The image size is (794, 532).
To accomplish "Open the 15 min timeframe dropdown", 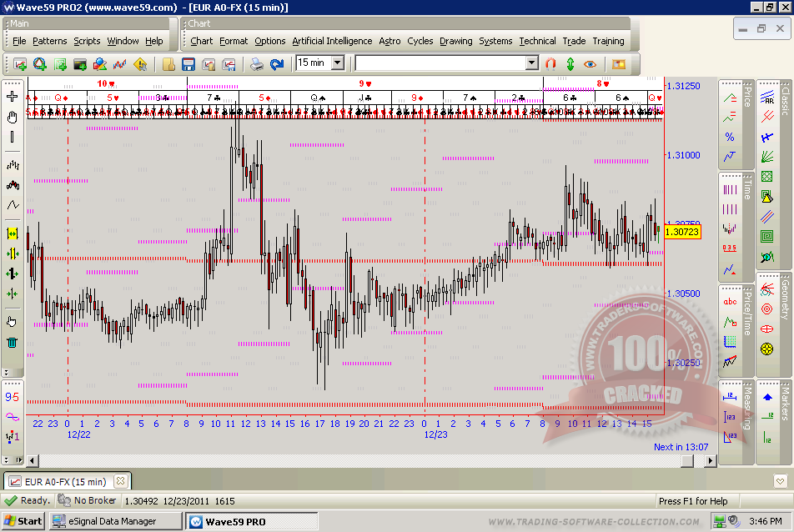I will point(337,63).
